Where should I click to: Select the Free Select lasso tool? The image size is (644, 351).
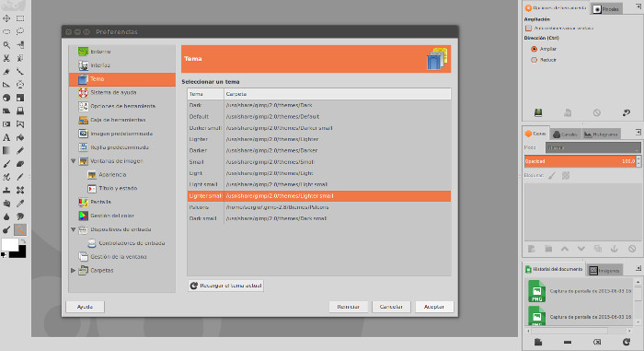[x=20, y=31]
